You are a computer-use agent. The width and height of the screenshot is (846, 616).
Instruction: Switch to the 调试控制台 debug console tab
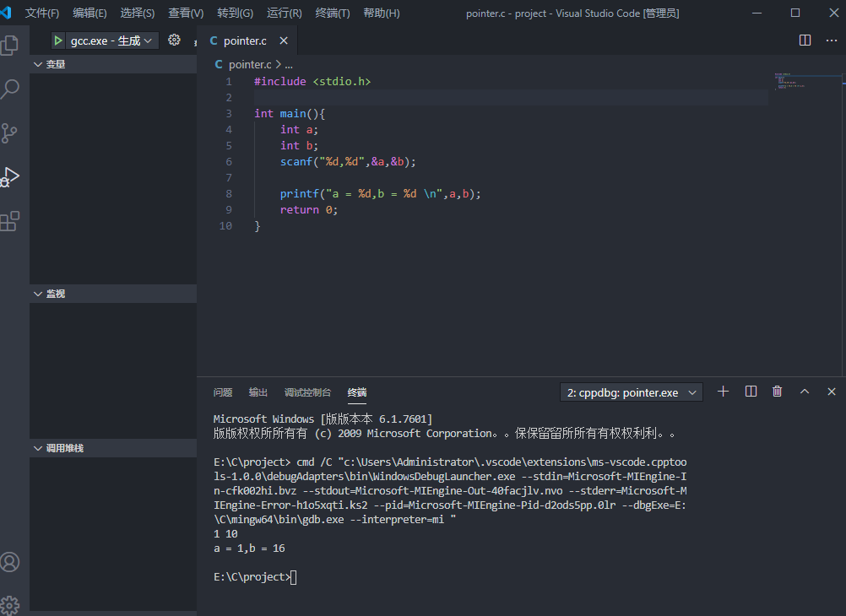(307, 392)
